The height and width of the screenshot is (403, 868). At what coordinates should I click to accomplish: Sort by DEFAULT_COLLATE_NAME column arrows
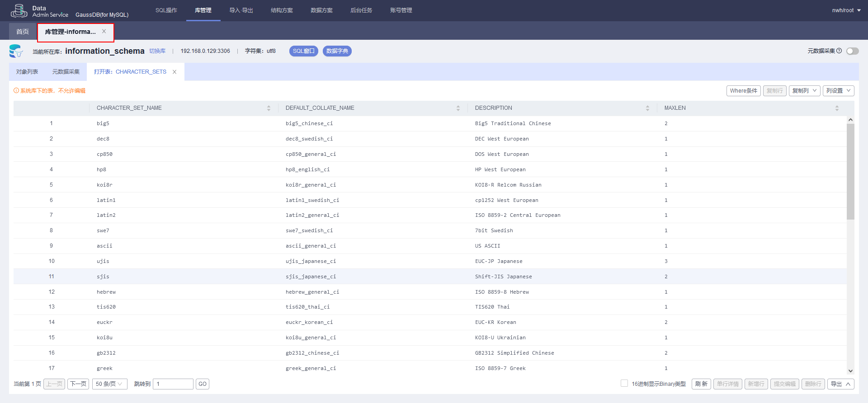(x=458, y=108)
